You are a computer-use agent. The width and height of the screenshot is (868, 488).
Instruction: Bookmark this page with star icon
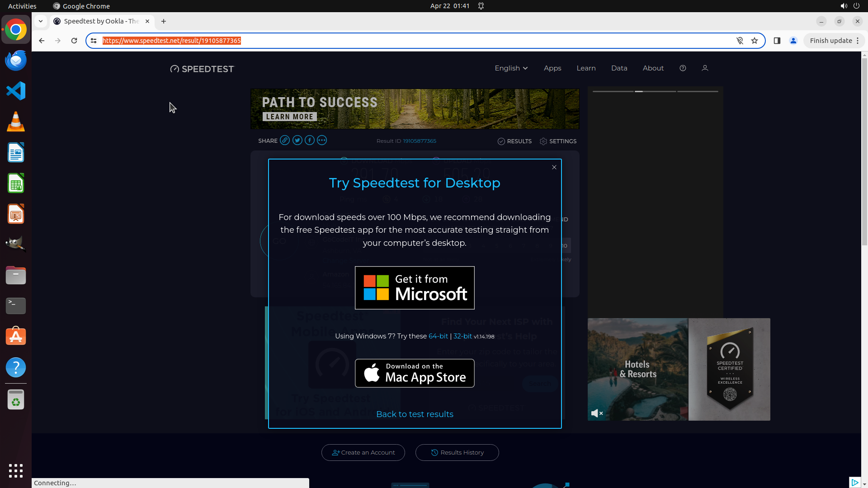tap(755, 41)
